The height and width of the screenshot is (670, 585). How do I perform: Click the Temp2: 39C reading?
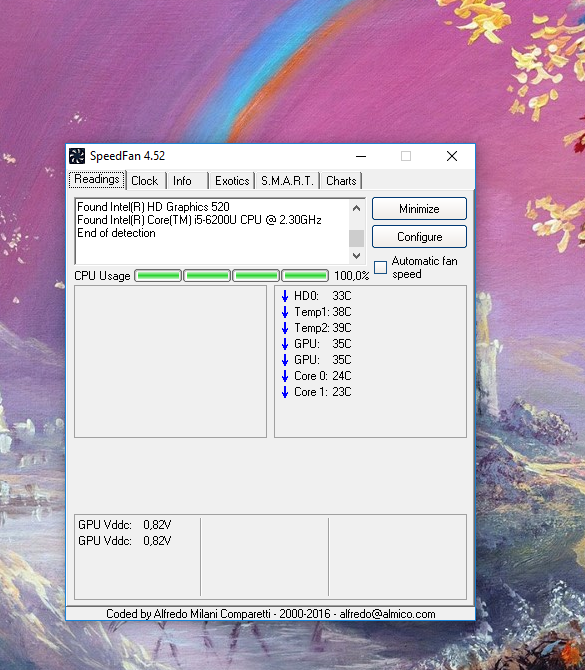click(x=323, y=328)
